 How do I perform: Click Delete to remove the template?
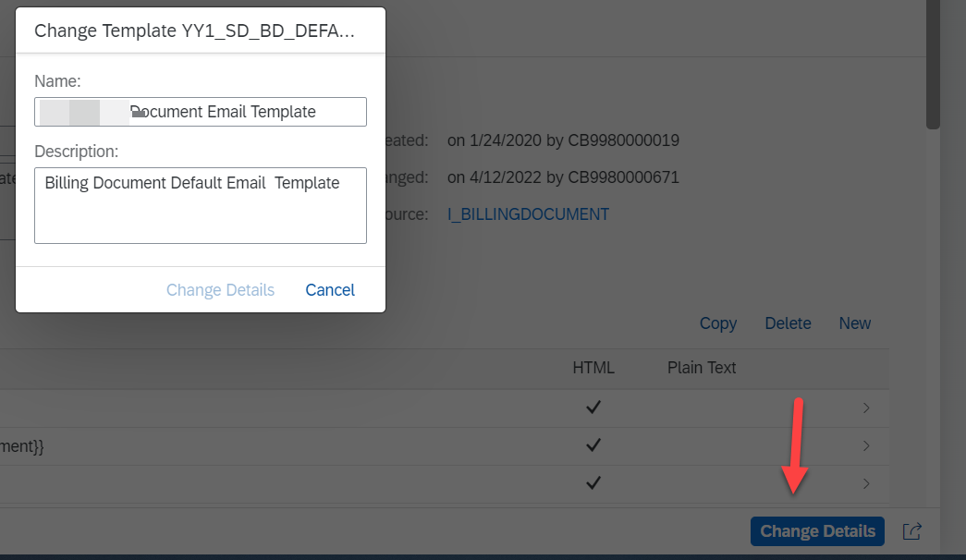pyautogui.click(x=788, y=323)
